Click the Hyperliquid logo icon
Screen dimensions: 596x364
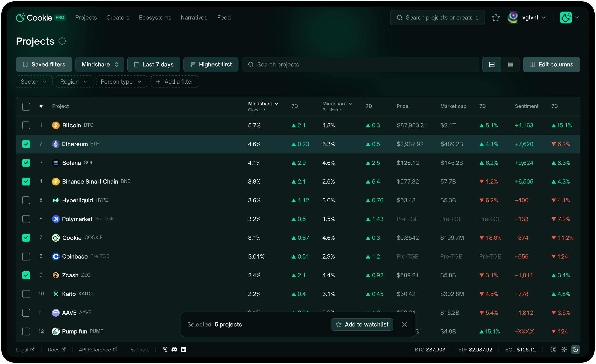(56, 200)
